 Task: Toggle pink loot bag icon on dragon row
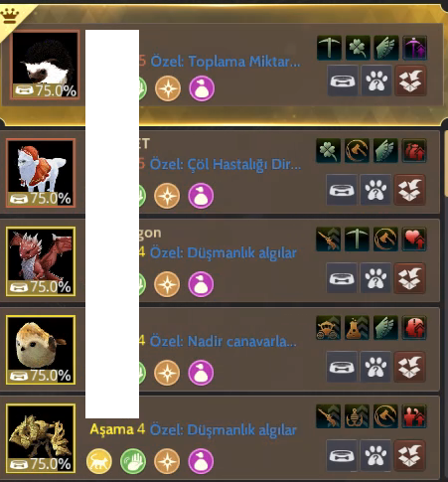[x=201, y=284]
